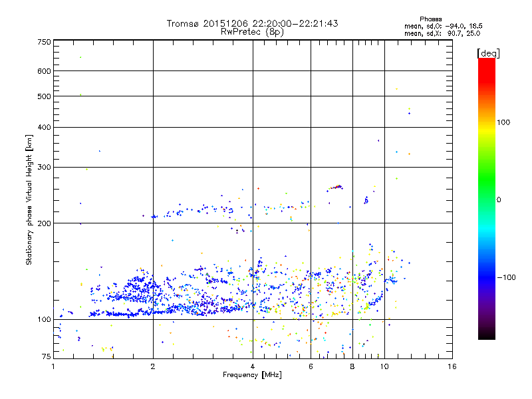Click the x-axis label '4'
Viewport: 532px width, 399px height.
point(253,366)
